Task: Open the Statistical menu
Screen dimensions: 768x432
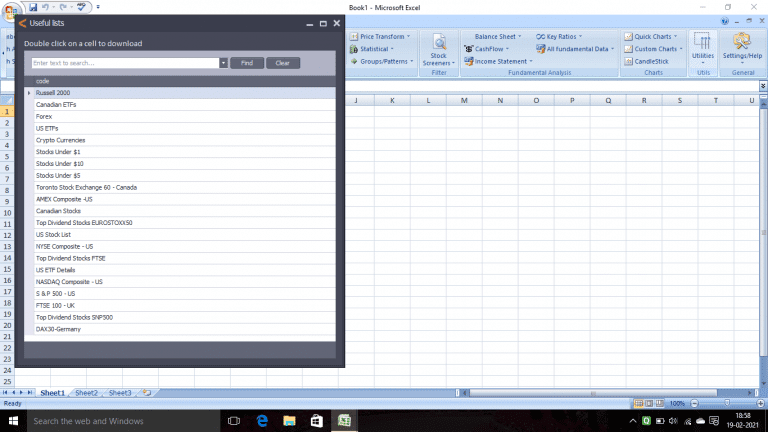Action: pos(372,49)
